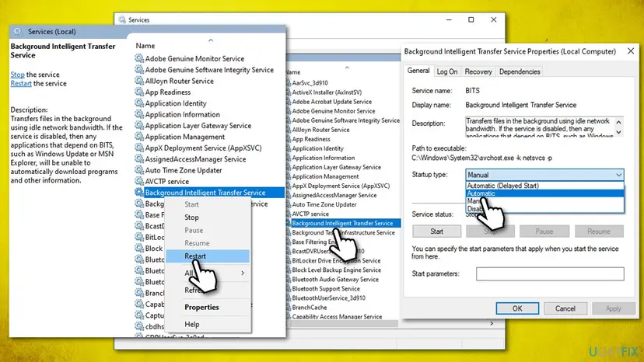Choose Automatic (Delayed Start) startup option
This screenshot has width=644, height=362.
(502, 186)
